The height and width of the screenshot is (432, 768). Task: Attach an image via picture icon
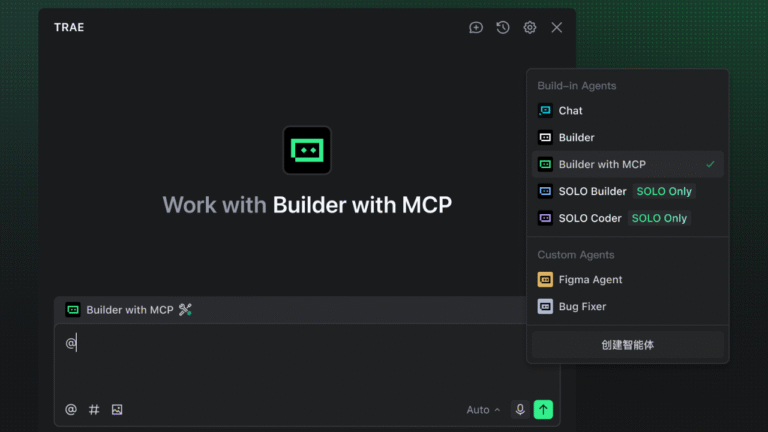117,409
